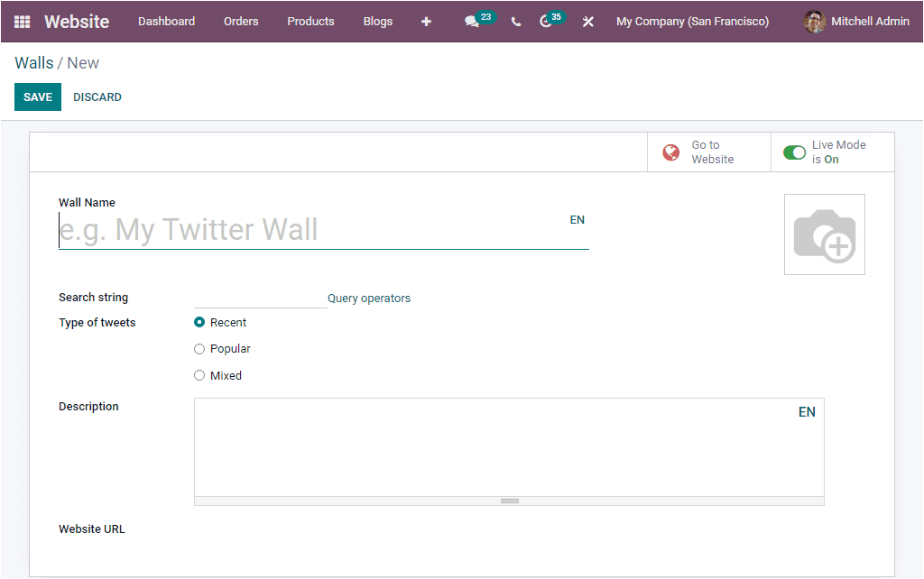Open the Query operators link
Viewport: 924px width, 579px height.
(368, 298)
